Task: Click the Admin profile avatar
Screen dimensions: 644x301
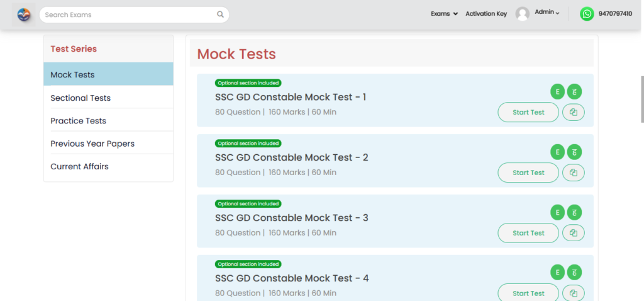Action: (522, 14)
